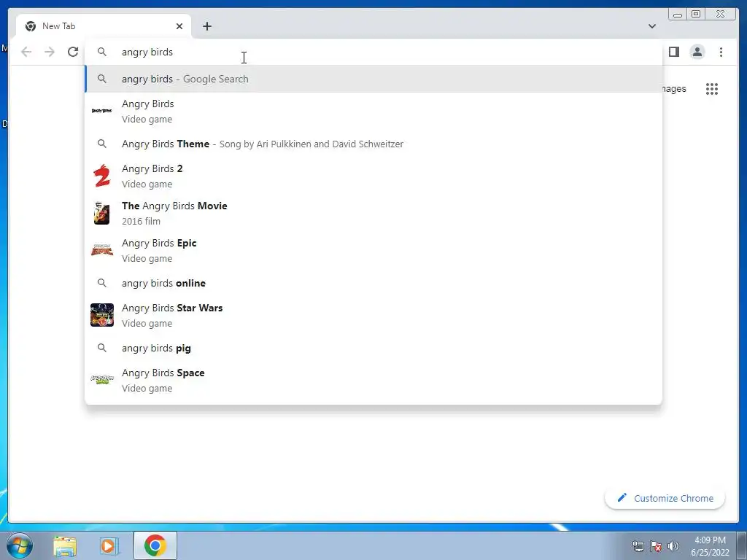
Task: Choose the Angry Birds Epic suggestion
Action: tap(373, 251)
